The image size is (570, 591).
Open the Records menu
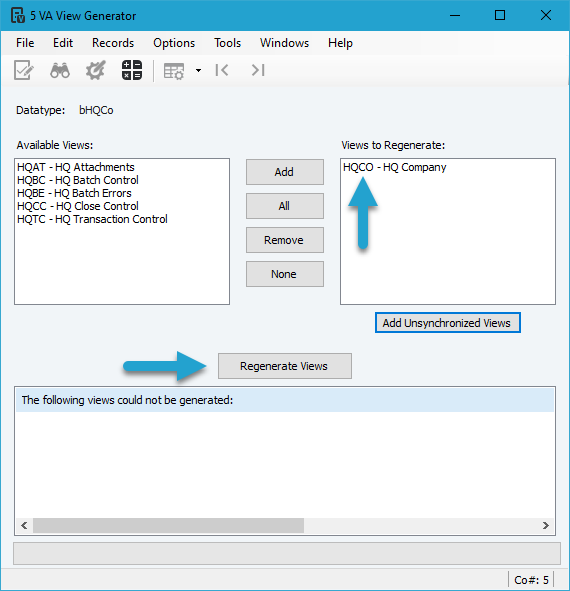113,43
